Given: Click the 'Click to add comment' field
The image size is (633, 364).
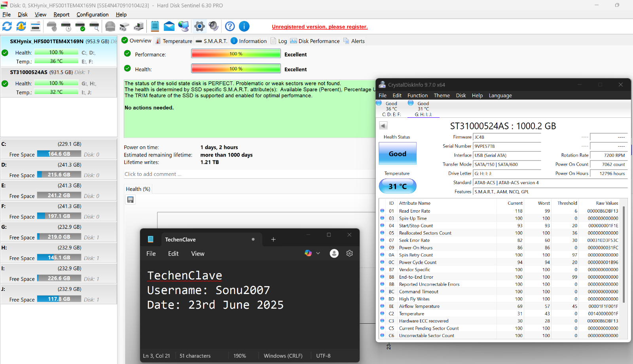Looking at the screenshot, I should click(x=249, y=174).
